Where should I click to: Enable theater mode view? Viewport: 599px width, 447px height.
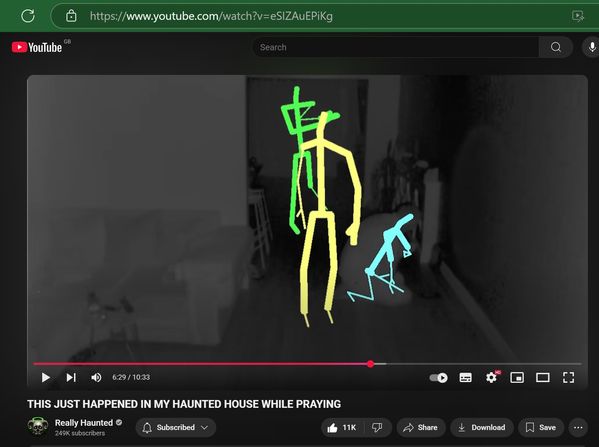coord(543,378)
